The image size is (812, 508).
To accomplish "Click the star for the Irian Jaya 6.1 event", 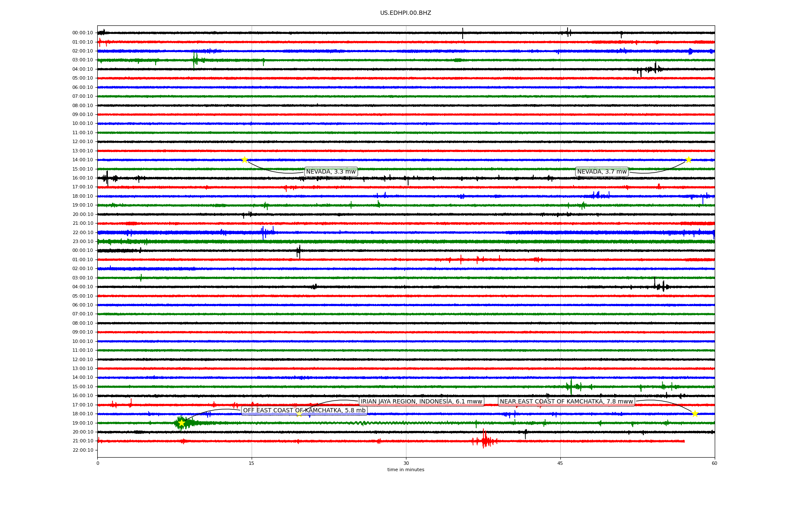I will [299, 414].
